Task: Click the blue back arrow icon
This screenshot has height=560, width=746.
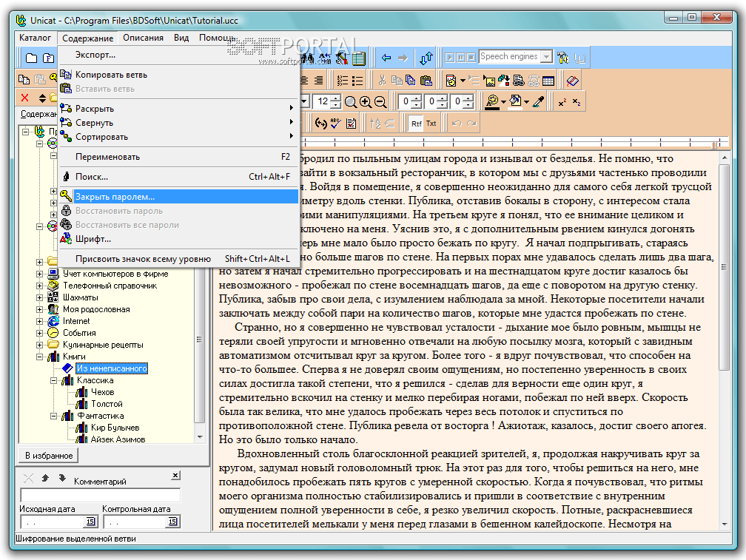Action: 386,58
